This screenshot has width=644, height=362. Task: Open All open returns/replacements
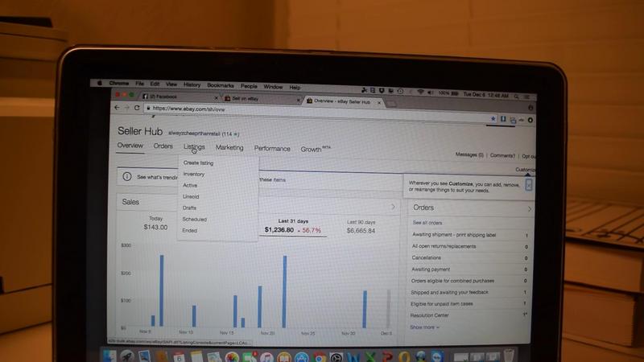point(444,246)
